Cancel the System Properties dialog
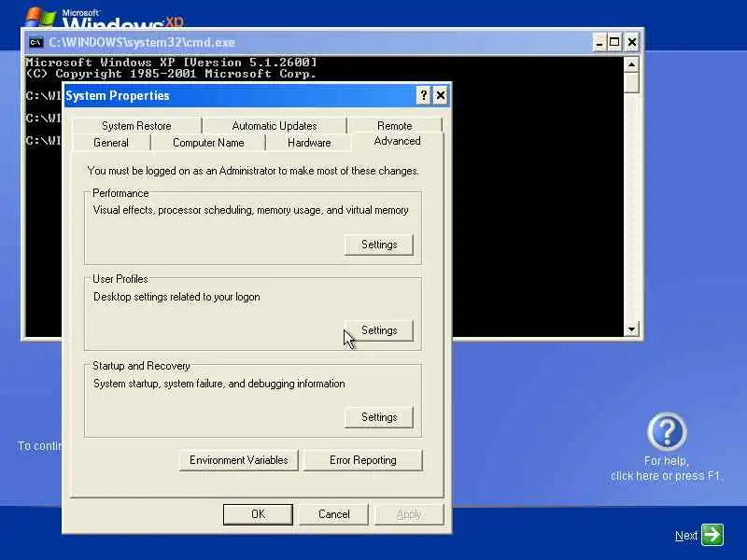This screenshot has width=747, height=560. click(334, 514)
